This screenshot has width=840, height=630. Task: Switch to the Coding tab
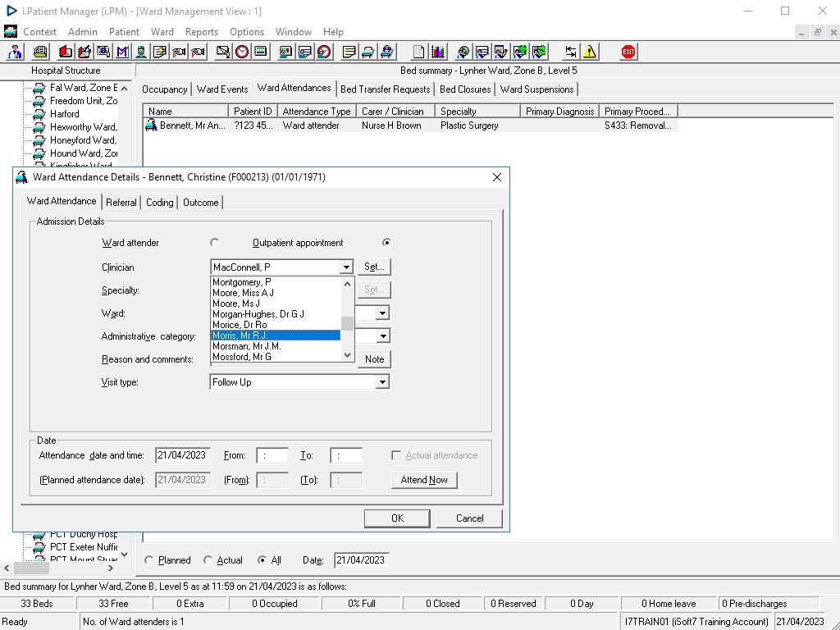160,203
